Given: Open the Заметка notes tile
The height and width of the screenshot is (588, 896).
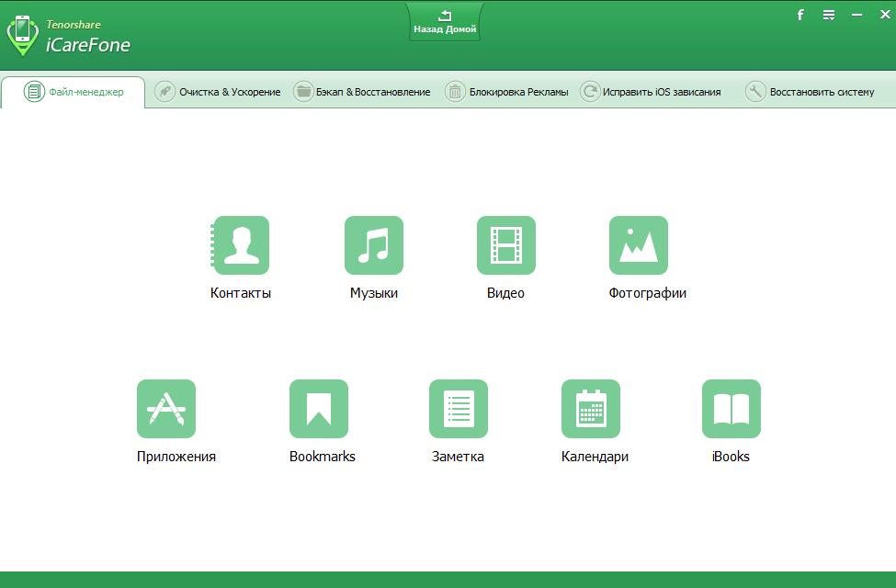Looking at the screenshot, I should click(x=459, y=409).
